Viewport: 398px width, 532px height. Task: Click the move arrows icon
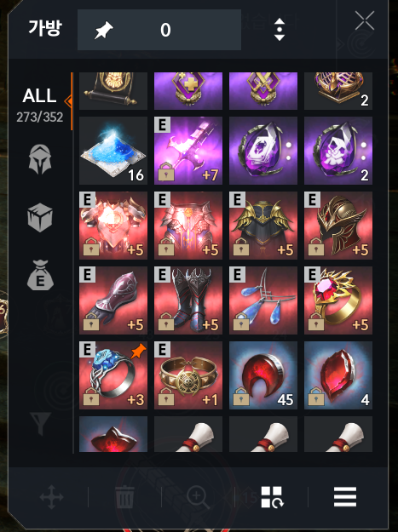(51, 497)
